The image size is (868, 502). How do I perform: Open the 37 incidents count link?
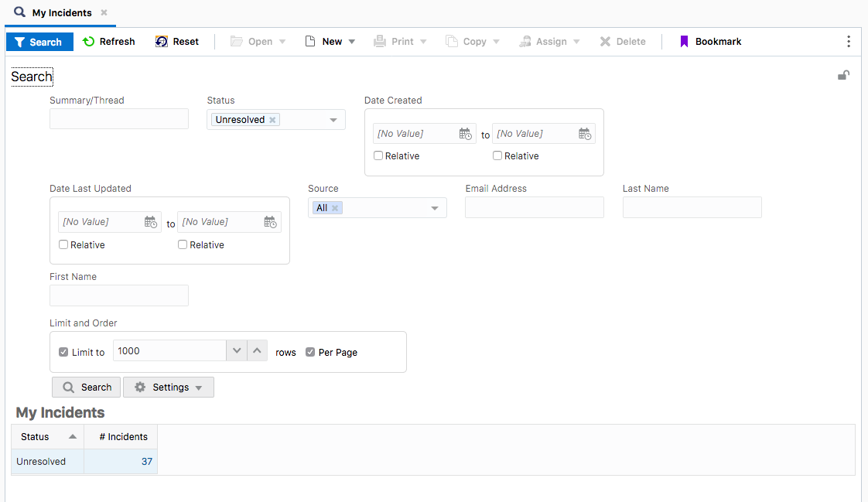click(147, 462)
